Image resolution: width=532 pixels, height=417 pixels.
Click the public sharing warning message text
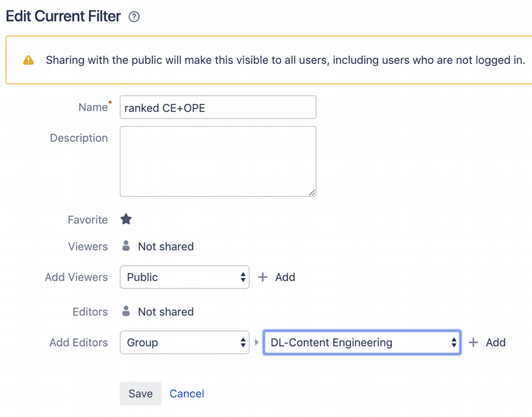coord(285,61)
